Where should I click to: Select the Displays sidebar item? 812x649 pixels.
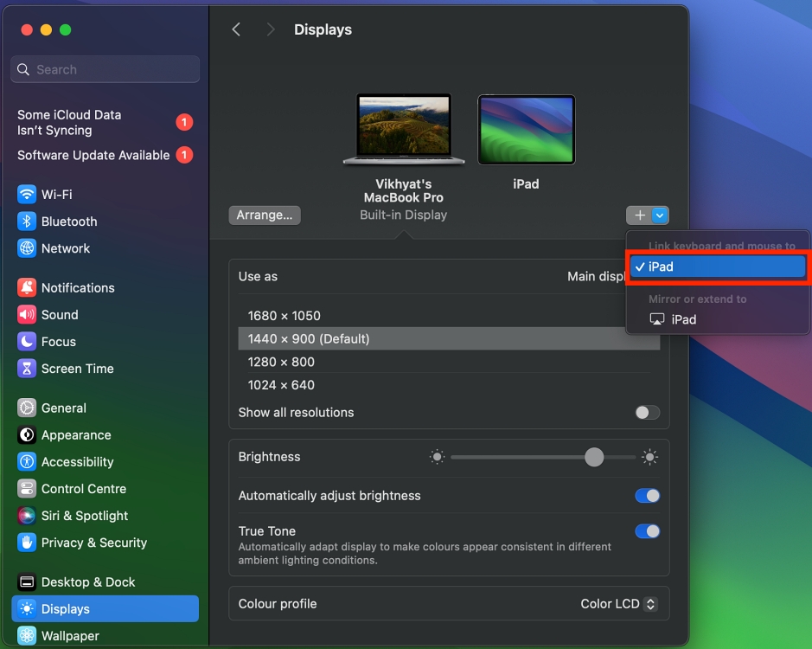tap(105, 608)
